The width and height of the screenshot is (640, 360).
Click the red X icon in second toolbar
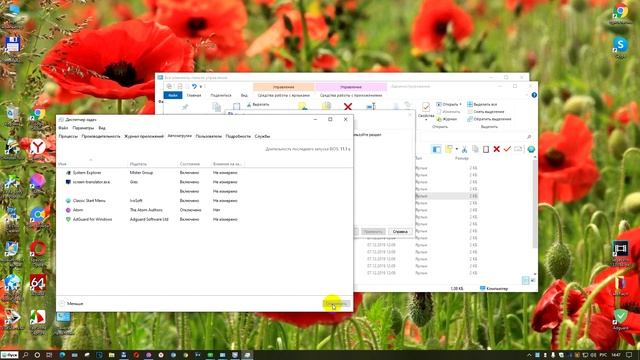[496, 149]
